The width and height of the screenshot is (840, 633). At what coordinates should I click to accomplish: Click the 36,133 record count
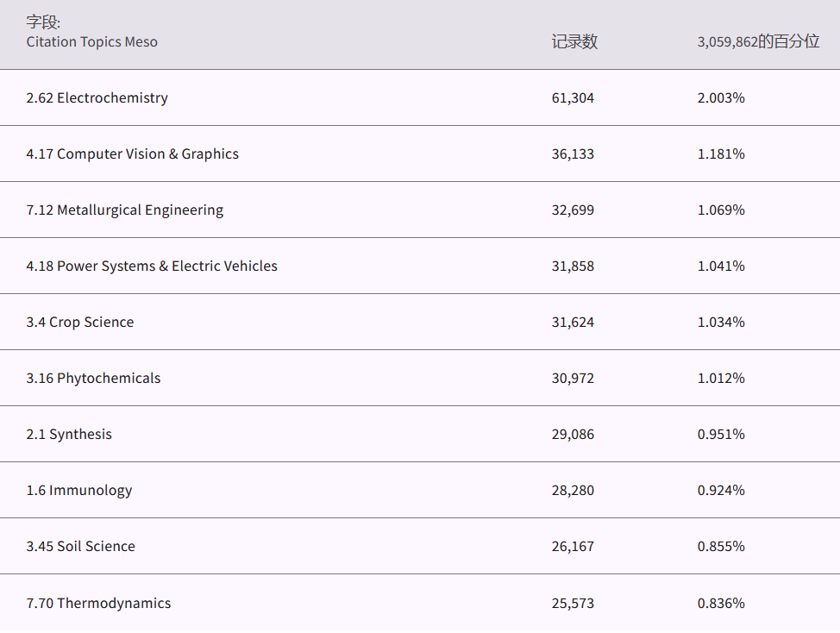(x=573, y=154)
